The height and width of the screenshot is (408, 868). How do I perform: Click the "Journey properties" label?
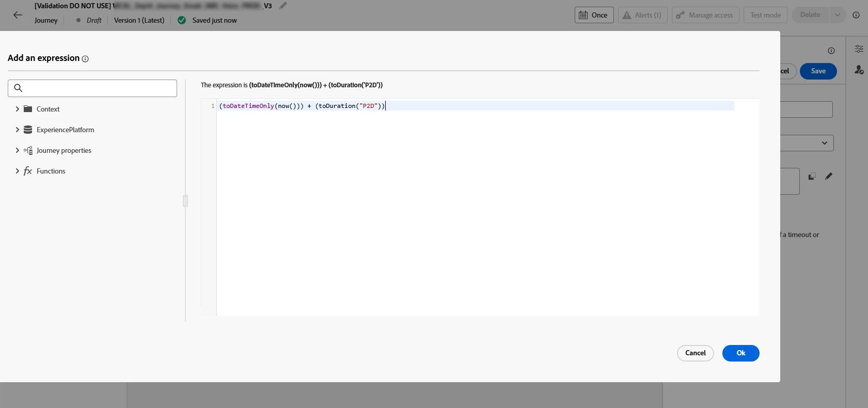(x=64, y=150)
